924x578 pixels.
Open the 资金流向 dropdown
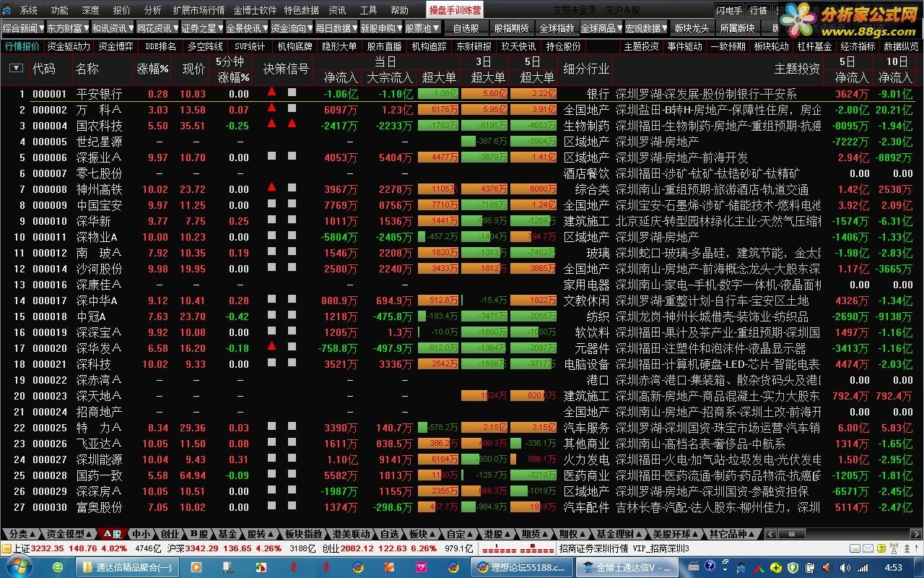coord(291,28)
